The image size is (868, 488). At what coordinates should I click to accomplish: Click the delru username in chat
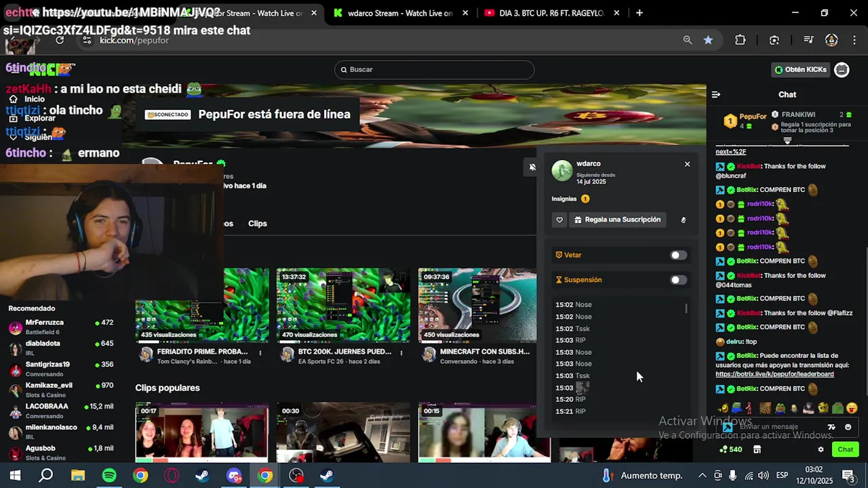pyautogui.click(x=734, y=342)
